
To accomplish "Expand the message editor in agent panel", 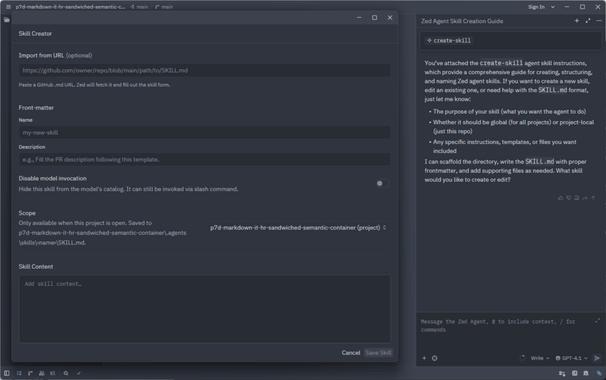I will 597,321.
